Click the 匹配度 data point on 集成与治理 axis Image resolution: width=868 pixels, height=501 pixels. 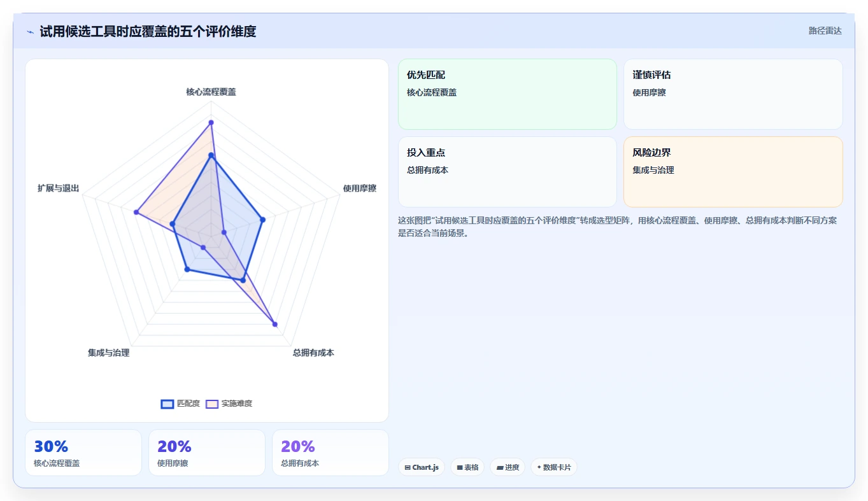(x=187, y=269)
